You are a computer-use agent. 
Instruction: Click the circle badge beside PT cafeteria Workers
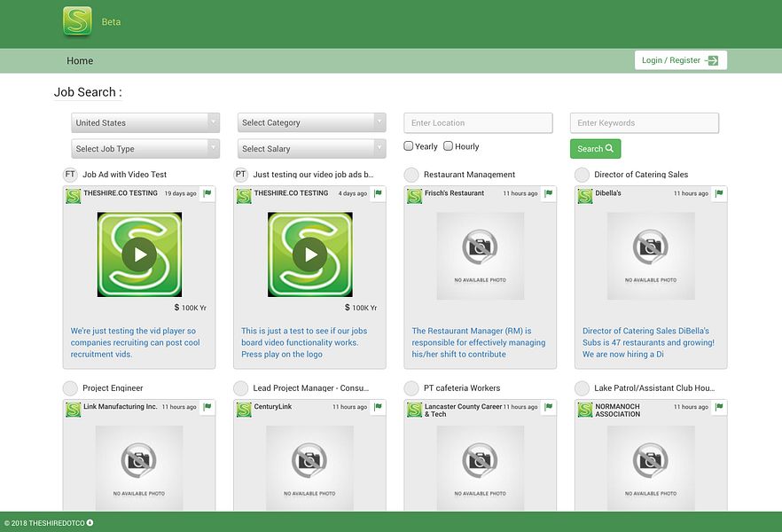(x=411, y=387)
